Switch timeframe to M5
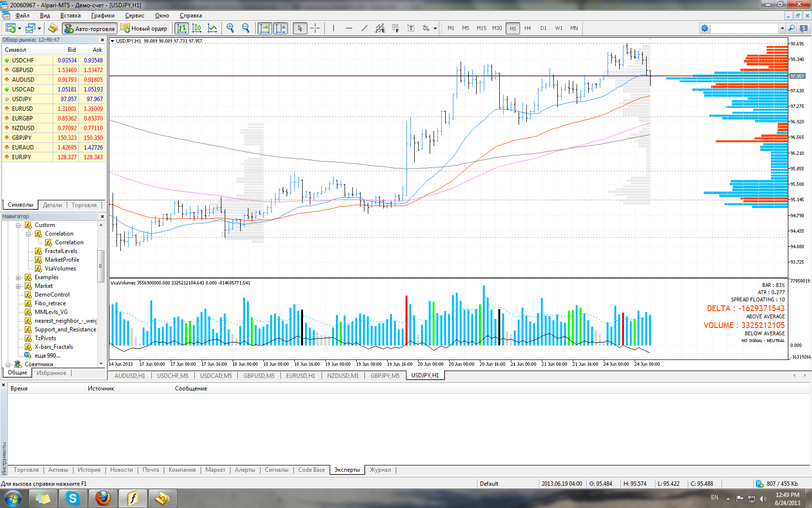 click(465, 28)
